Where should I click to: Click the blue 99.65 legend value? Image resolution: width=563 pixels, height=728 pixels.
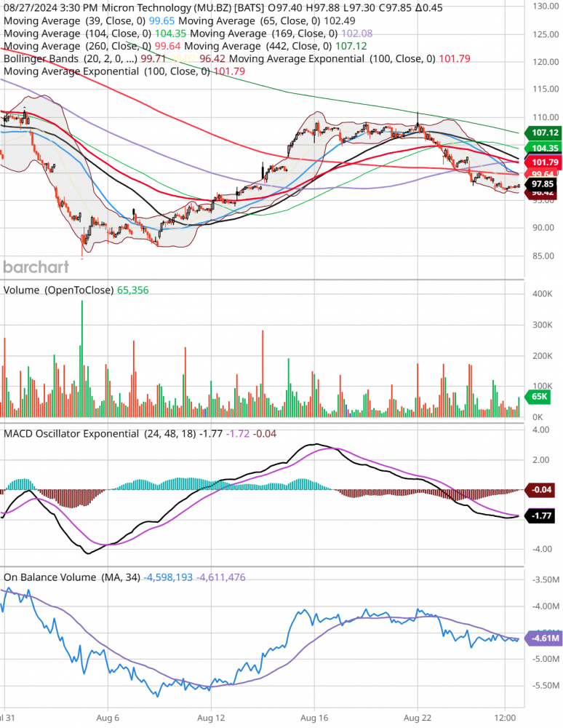pyautogui.click(x=162, y=21)
